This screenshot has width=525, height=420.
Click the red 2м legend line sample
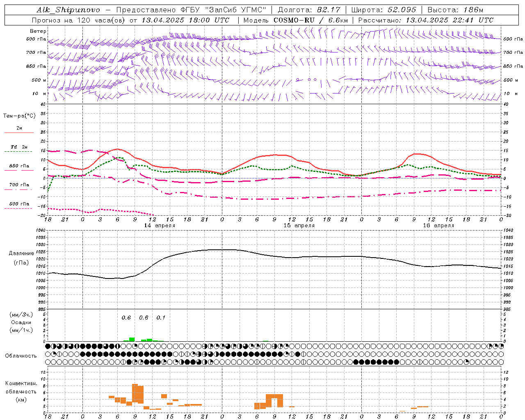19,133
